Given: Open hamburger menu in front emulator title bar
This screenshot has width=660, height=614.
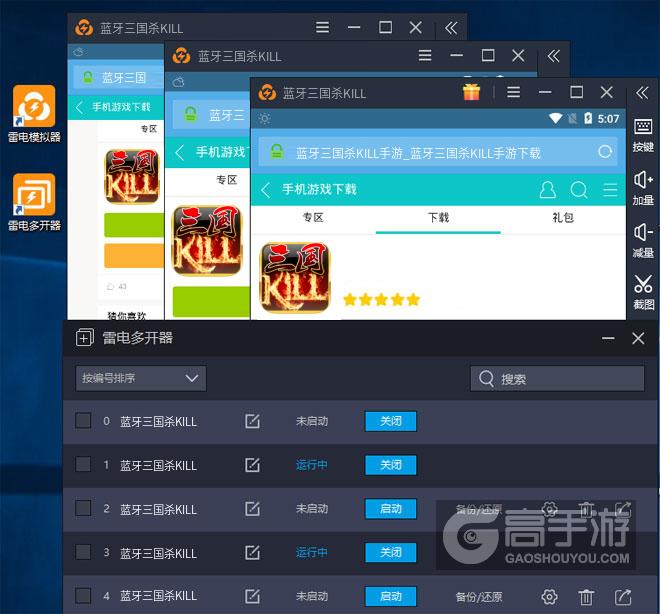Looking at the screenshot, I should click(x=514, y=92).
